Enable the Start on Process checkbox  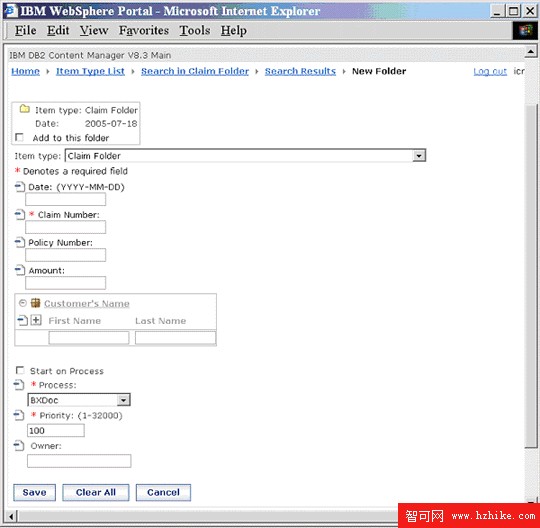(x=20, y=371)
